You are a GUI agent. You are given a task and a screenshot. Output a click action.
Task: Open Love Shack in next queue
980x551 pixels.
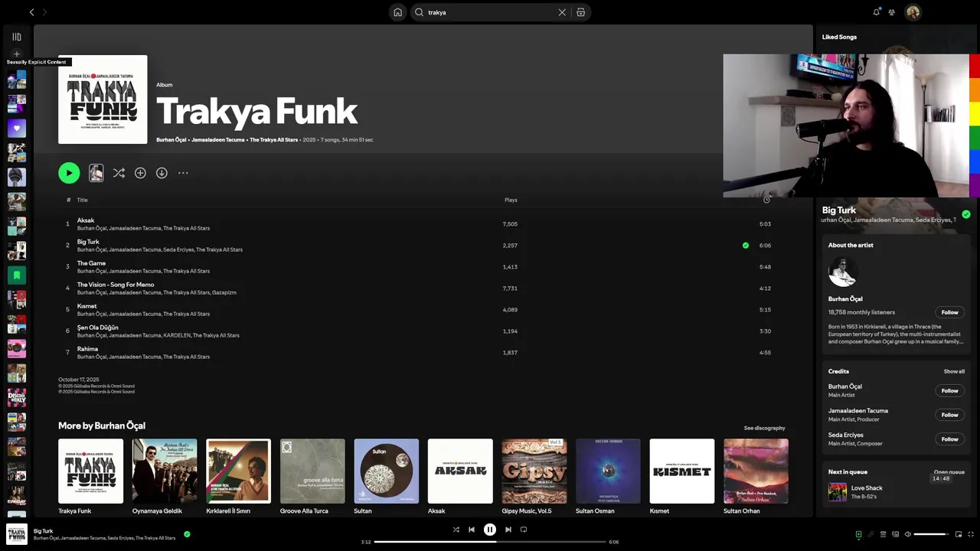(867, 488)
